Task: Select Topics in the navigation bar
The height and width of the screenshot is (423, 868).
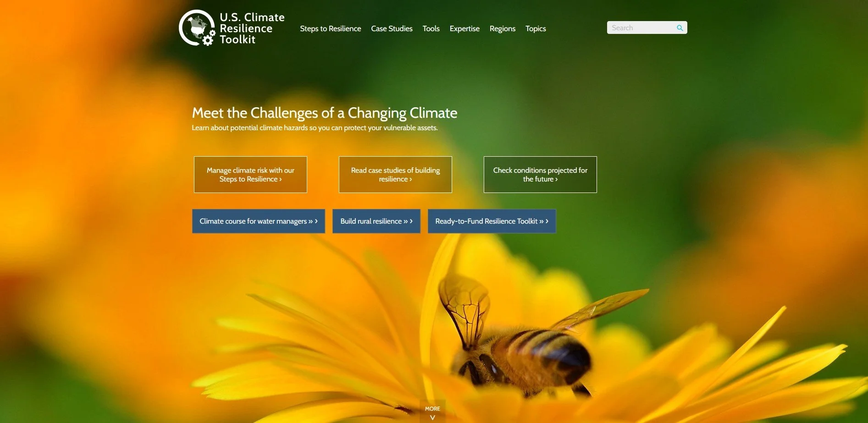Action: (536, 28)
